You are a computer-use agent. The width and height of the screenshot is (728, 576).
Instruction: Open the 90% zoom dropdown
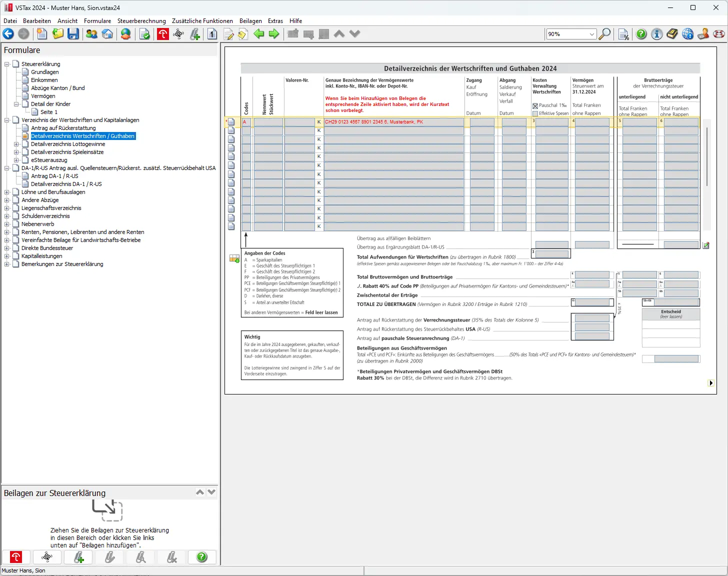[x=592, y=34]
